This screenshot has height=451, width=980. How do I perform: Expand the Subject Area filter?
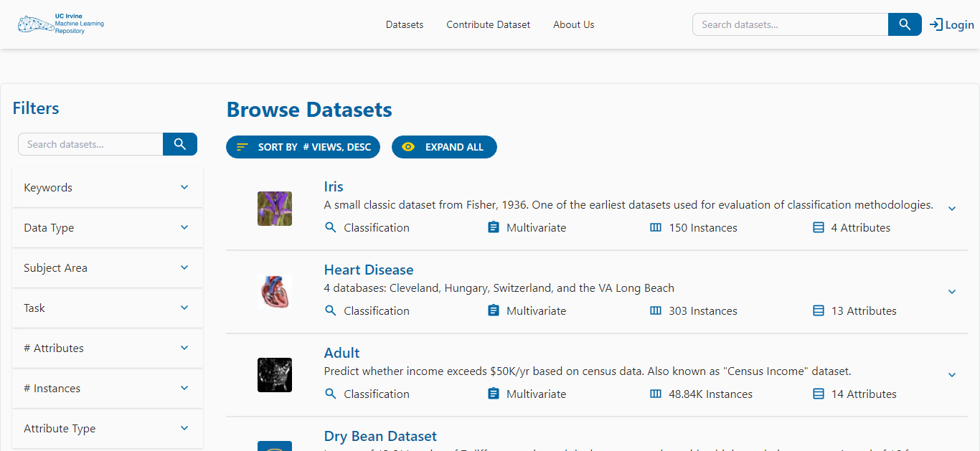108,268
